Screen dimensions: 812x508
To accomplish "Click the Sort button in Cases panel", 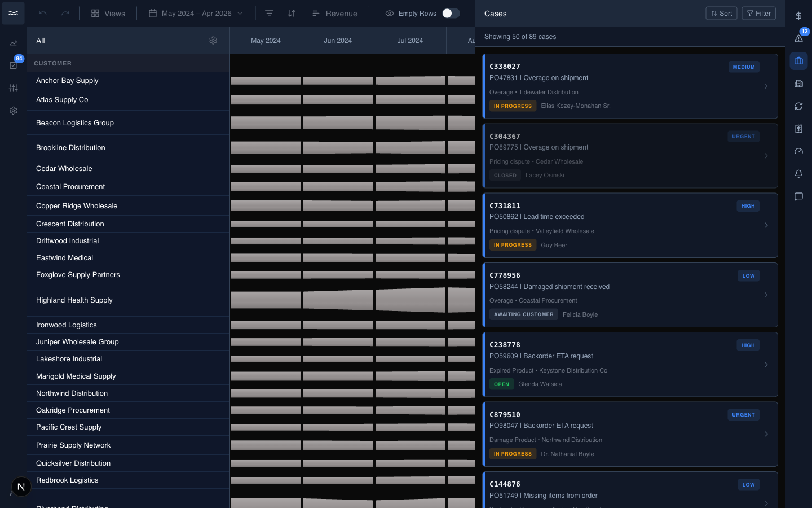I will (x=721, y=13).
